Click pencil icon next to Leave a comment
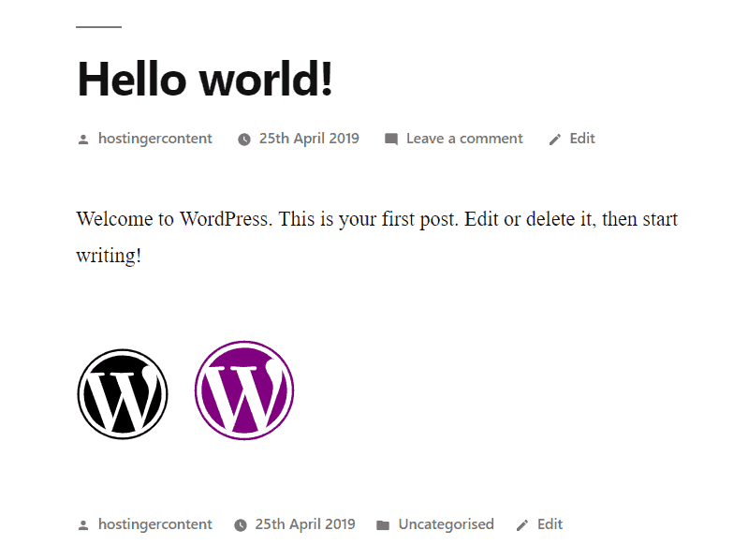 tap(555, 140)
